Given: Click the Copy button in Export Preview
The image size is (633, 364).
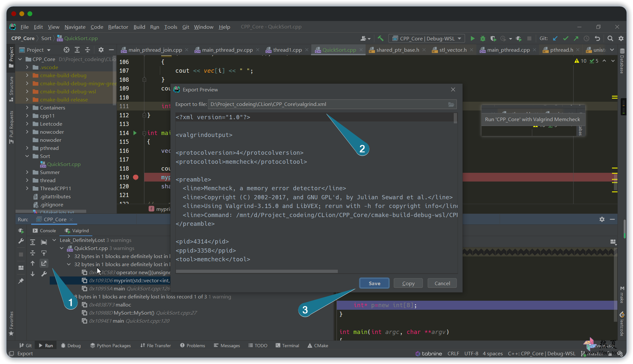Looking at the screenshot, I should (x=408, y=283).
